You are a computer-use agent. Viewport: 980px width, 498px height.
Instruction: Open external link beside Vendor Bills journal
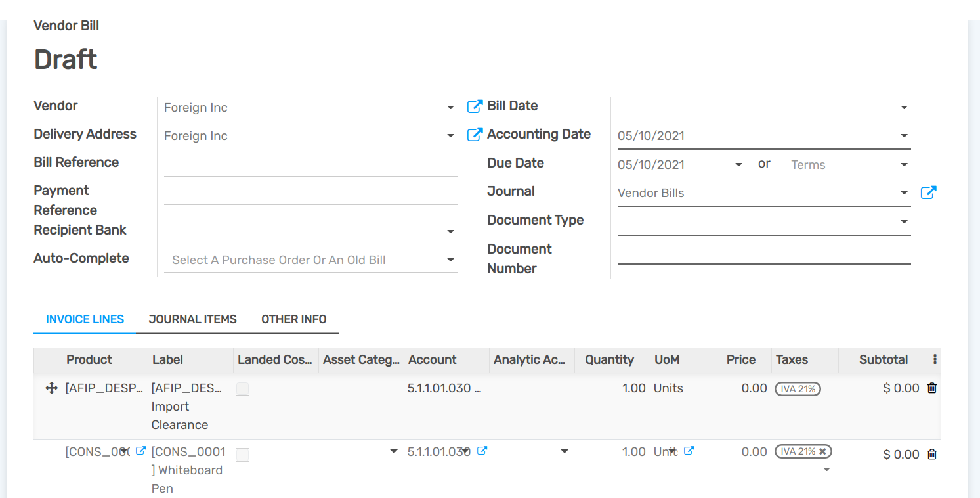(928, 192)
